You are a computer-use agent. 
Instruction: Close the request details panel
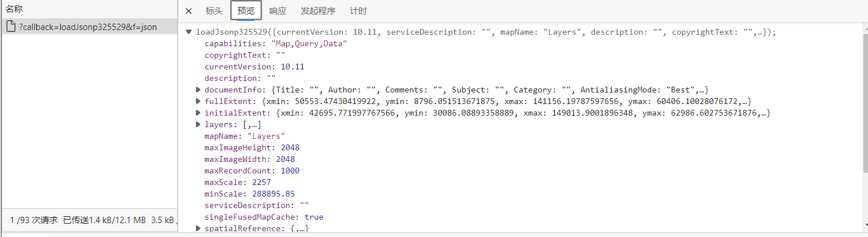coord(189,11)
